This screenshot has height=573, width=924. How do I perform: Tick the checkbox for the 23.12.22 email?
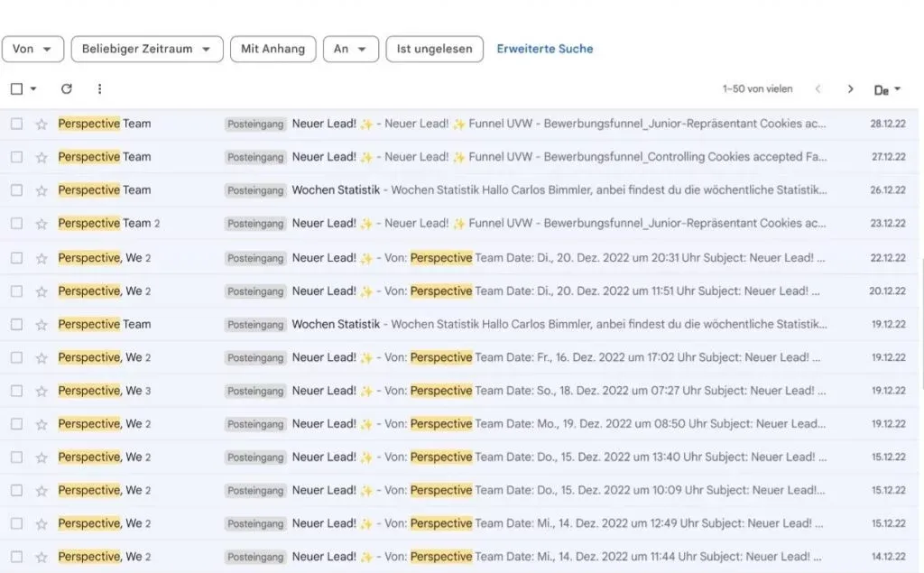click(x=16, y=224)
